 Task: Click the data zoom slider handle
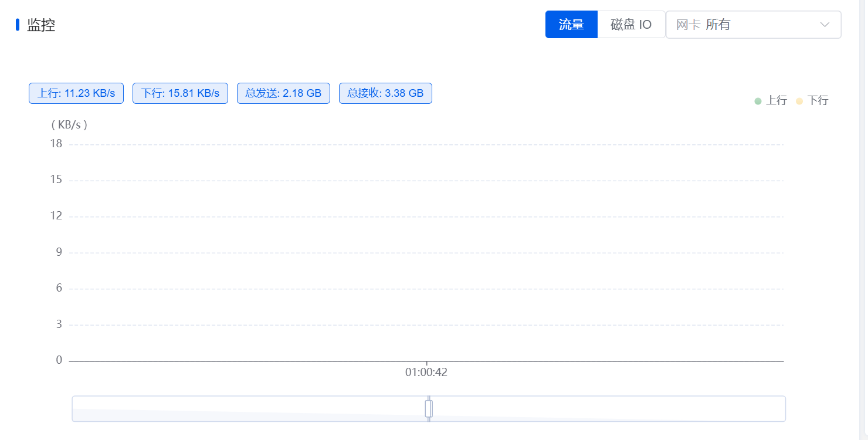(x=429, y=408)
